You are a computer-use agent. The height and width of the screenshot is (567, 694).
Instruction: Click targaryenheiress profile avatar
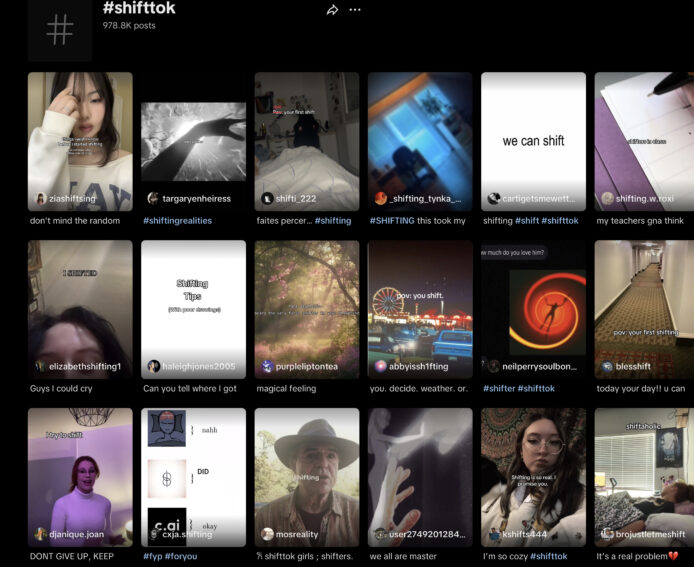coord(154,198)
